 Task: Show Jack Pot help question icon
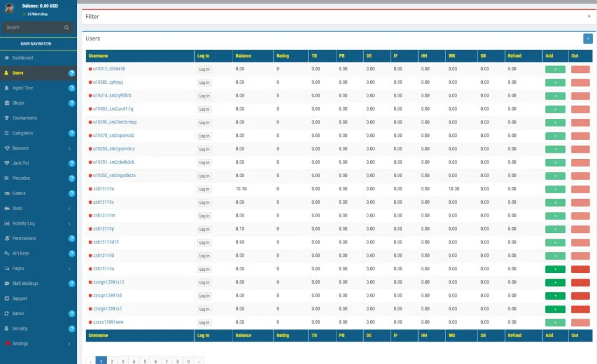pyautogui.click(x=72, y=163)
